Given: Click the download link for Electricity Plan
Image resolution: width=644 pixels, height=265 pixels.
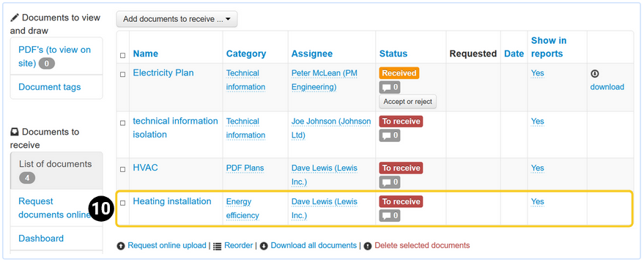Looking at the screenshot, I should (607, 87).
